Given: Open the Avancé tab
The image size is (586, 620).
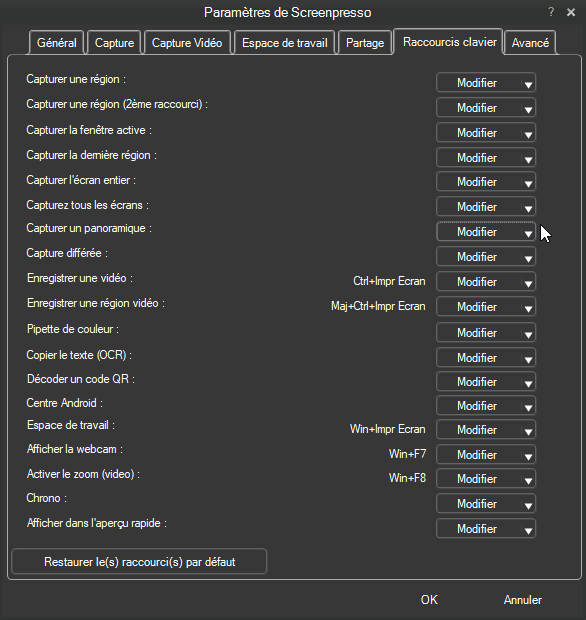Looking at the screenshot, I should (530, 43).
